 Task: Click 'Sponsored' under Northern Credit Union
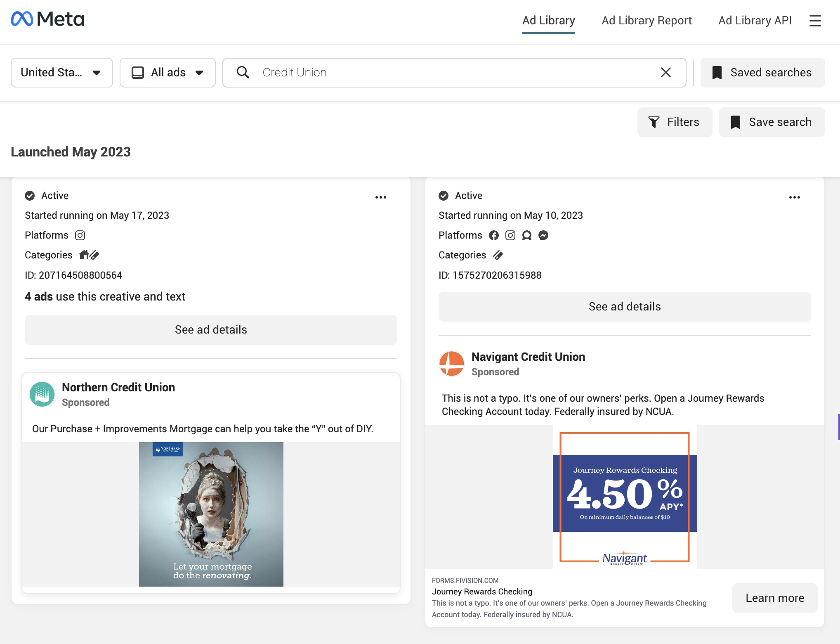85,402
